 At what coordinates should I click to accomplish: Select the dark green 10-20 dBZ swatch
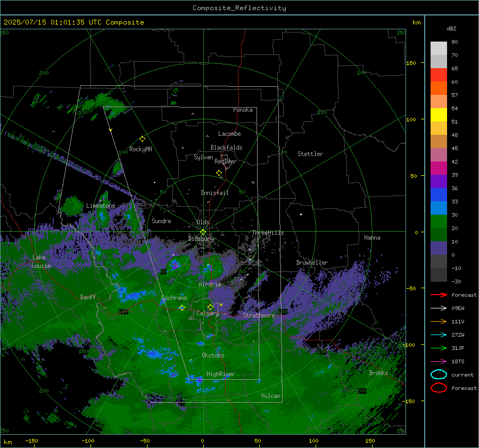pos(439,235)
